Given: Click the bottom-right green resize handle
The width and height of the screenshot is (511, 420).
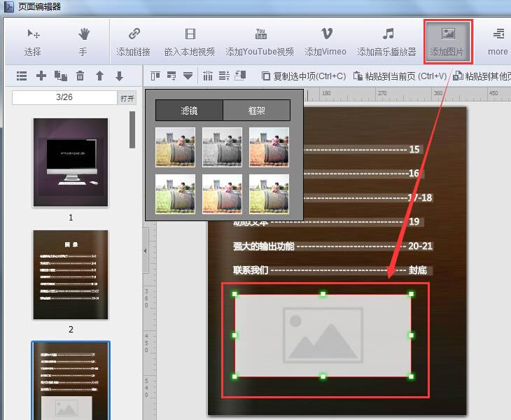Looking at the screenshot, I should (412, 377).
